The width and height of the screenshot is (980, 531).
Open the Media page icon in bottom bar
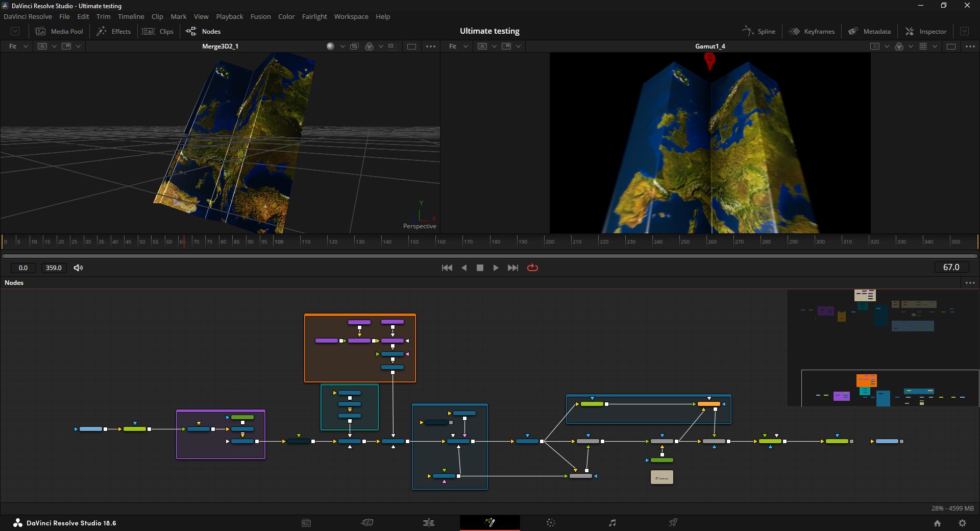(x=306, y=523)
